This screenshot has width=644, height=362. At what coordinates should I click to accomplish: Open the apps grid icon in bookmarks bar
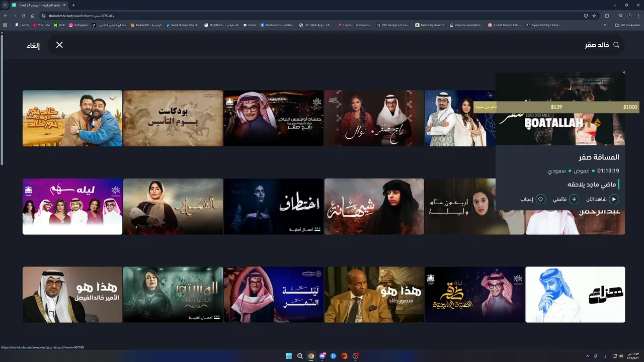6,25
